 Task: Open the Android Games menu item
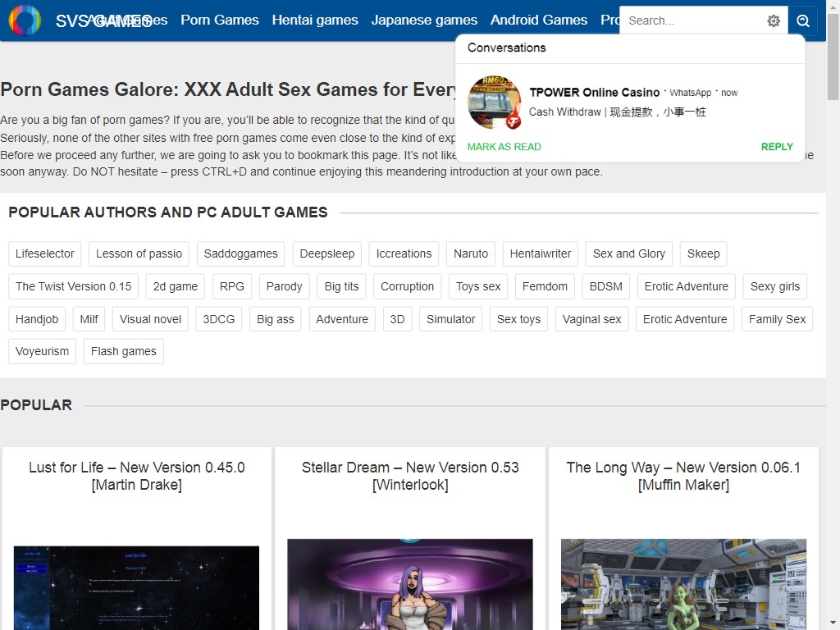tap(539, 20)
